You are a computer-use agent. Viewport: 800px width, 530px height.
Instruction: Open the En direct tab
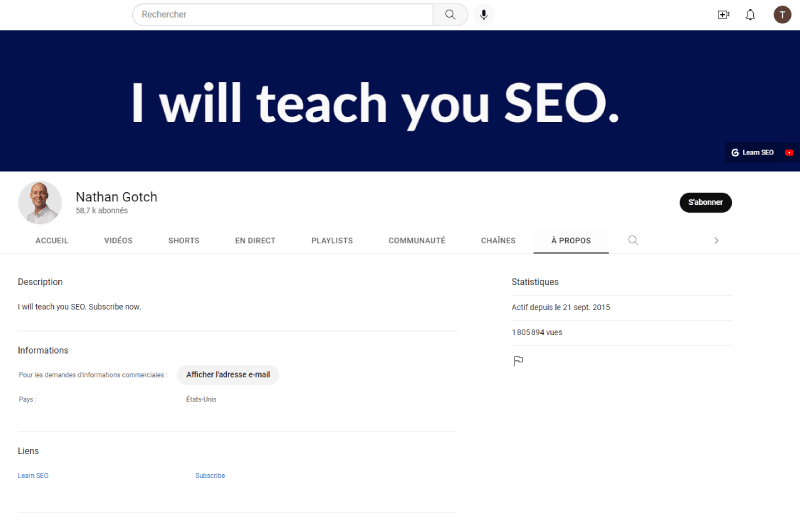coord(255,240)
